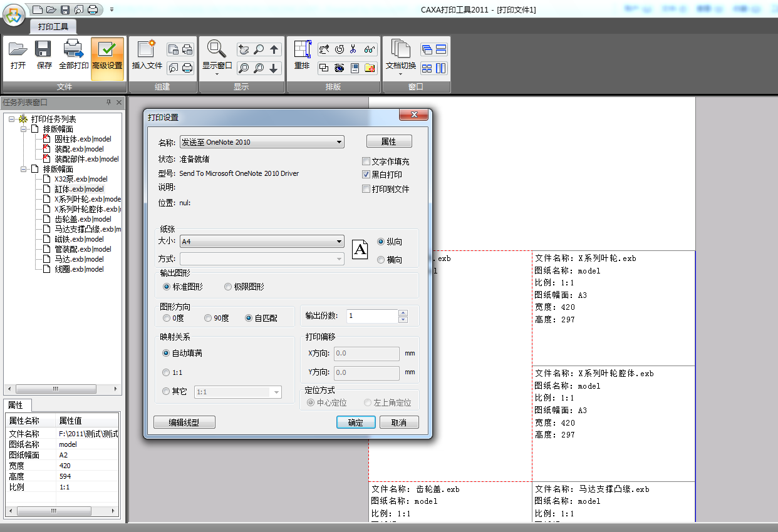
Task: Open the printer 名称 dropdown
Action: pos(262,142)
